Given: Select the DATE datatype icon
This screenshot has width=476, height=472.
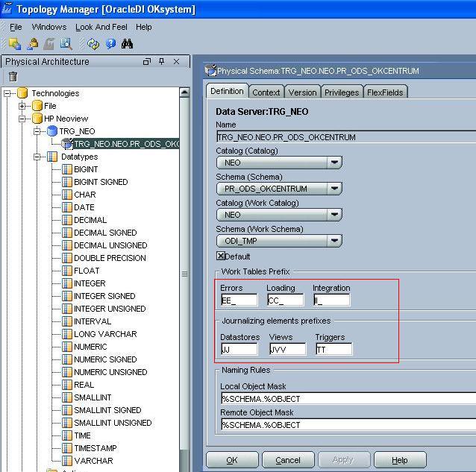Looking at the screenshot, I should point(67,207).
